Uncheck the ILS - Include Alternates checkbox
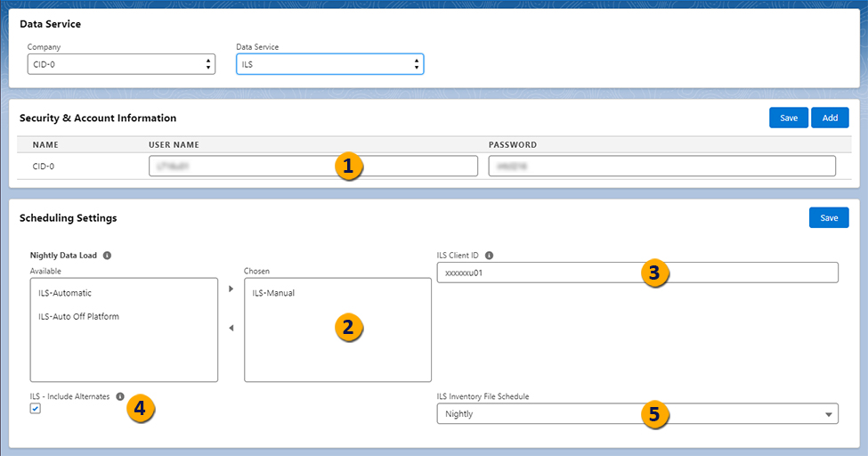 [36, 409]
